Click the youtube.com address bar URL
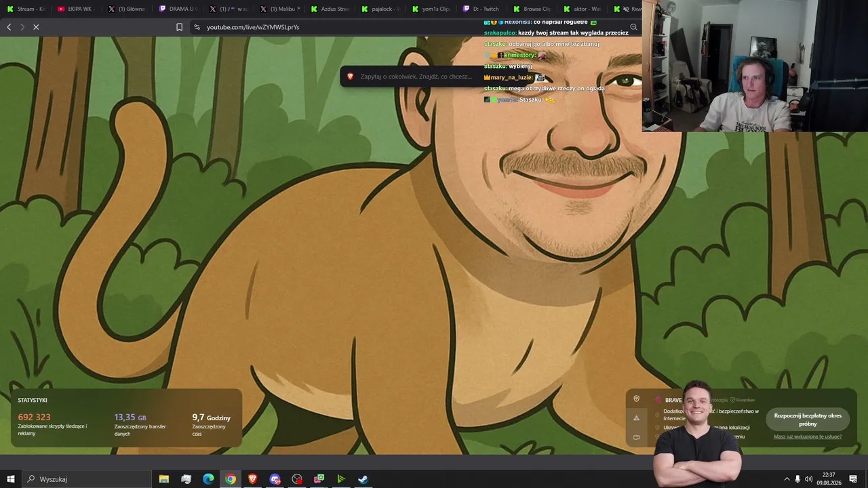Viewport: 868px width, 488px height. coord(253,27)
